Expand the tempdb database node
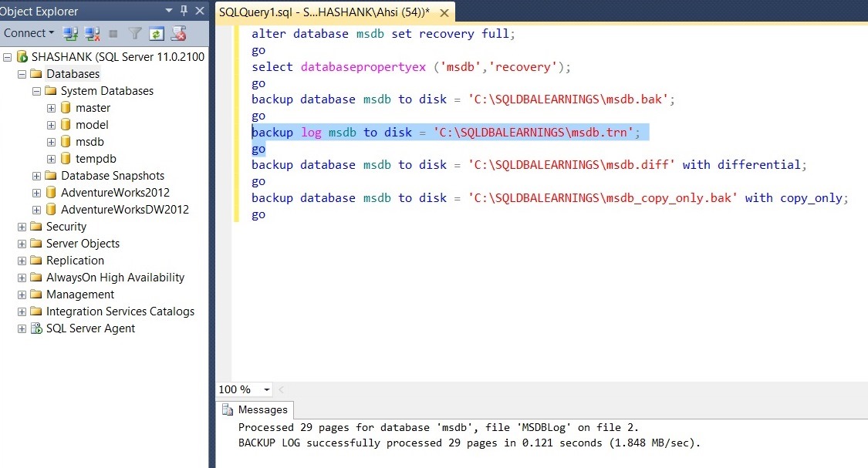 [51, 160]
